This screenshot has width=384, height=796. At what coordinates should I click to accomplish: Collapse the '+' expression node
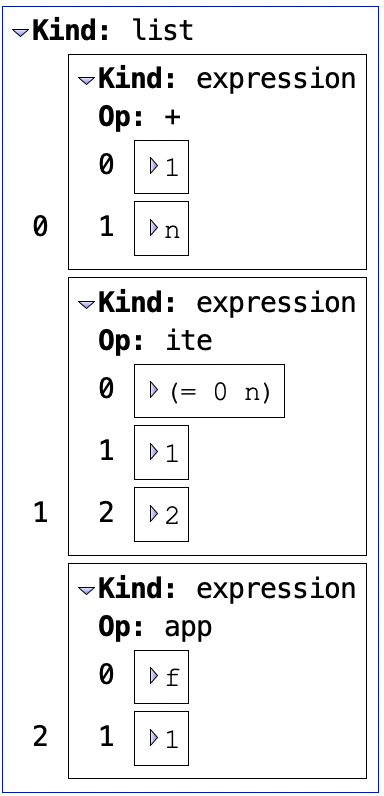pos(87,80)
